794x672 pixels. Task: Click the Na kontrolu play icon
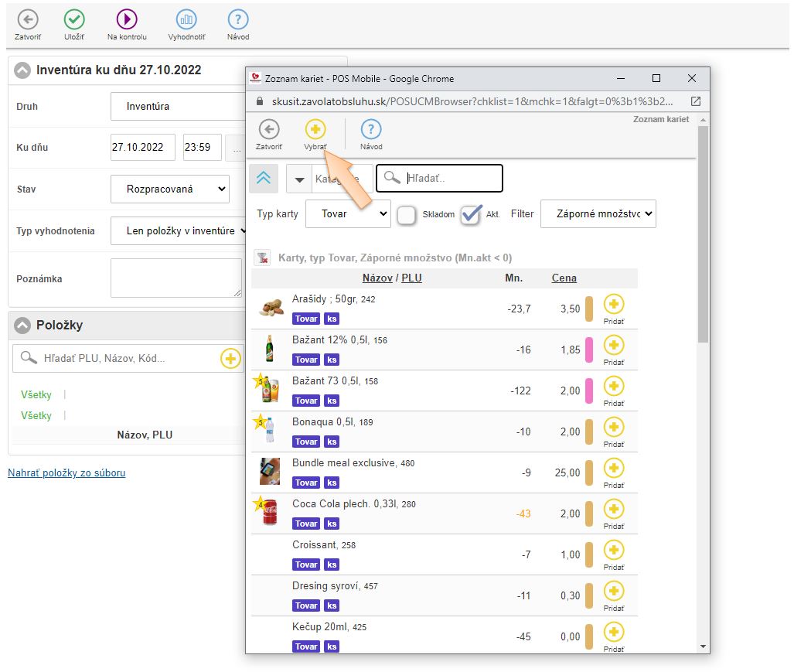coord(127,20)
